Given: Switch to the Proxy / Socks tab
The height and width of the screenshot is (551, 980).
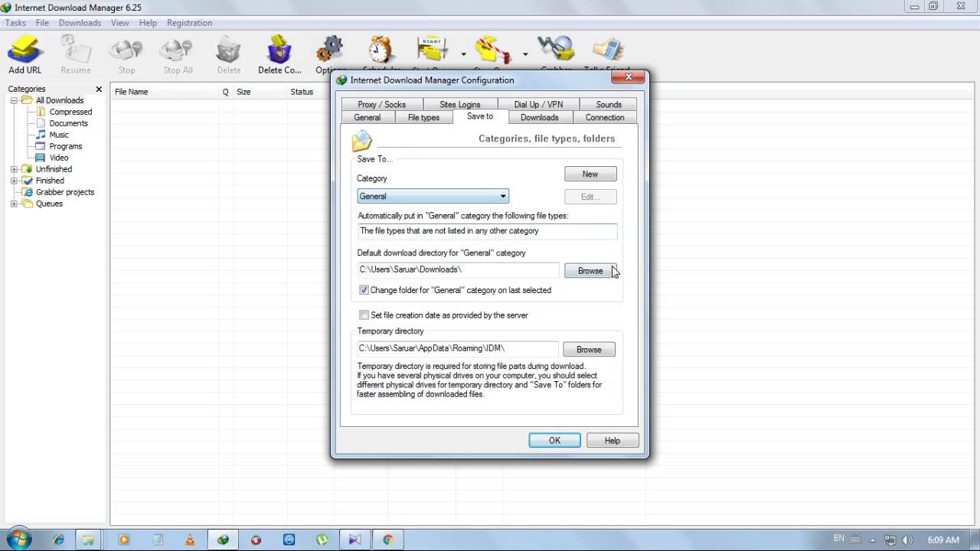Looking at the screenshot, I should [381, 104].
